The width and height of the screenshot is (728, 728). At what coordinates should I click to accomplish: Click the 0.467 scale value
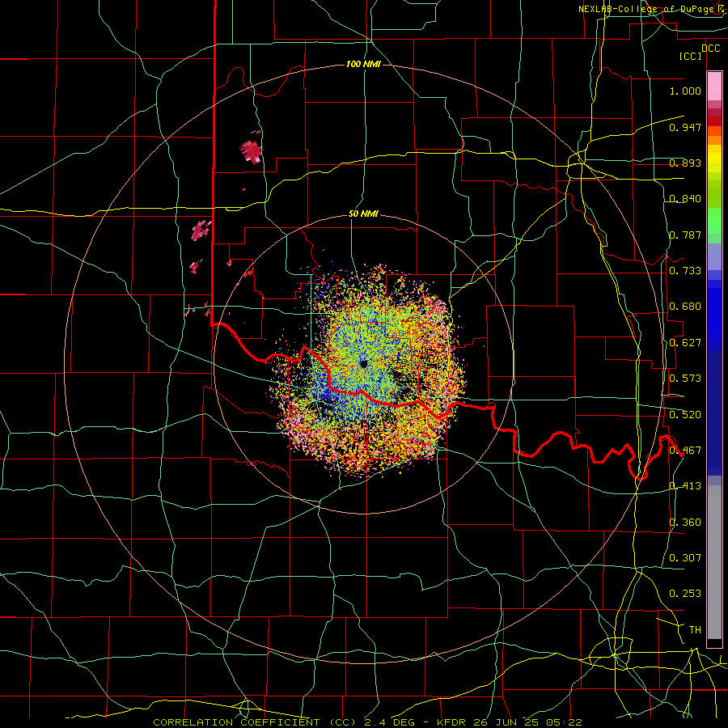pyautogui.click(x=685, y=450)
